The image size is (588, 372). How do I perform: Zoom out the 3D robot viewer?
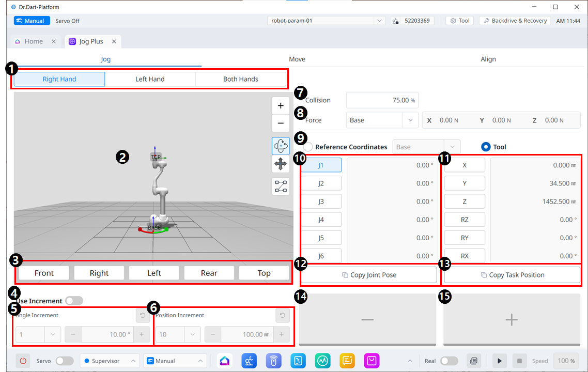click(x=281, y=123)
